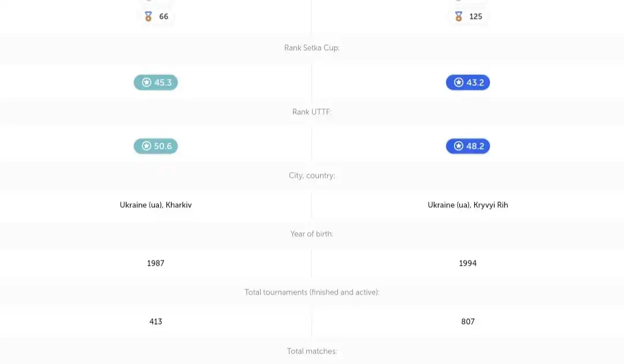This screenshot has width=624, height=364.
Task: Click the star icon in the 50.6 badge
Action: [147, 146]
